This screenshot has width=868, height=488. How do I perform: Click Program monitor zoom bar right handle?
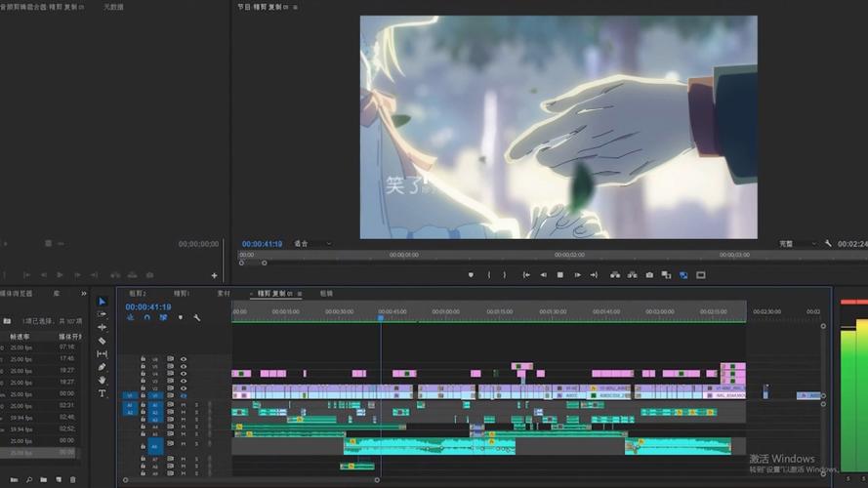tap(264, 263)
